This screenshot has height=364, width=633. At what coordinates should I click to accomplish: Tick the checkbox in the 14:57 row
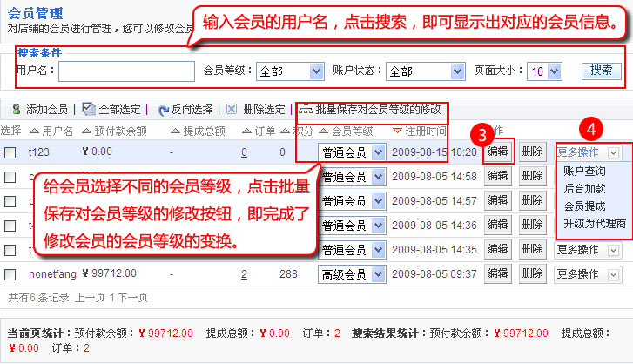10,201
